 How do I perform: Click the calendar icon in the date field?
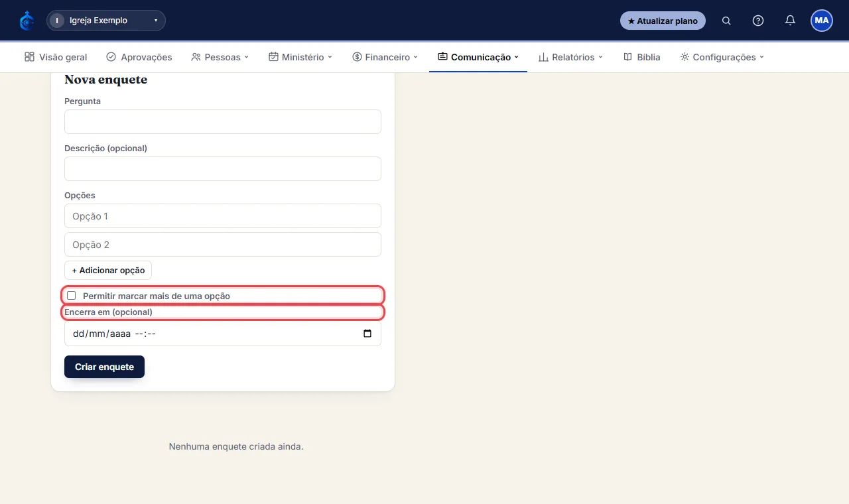click(367, 334)
